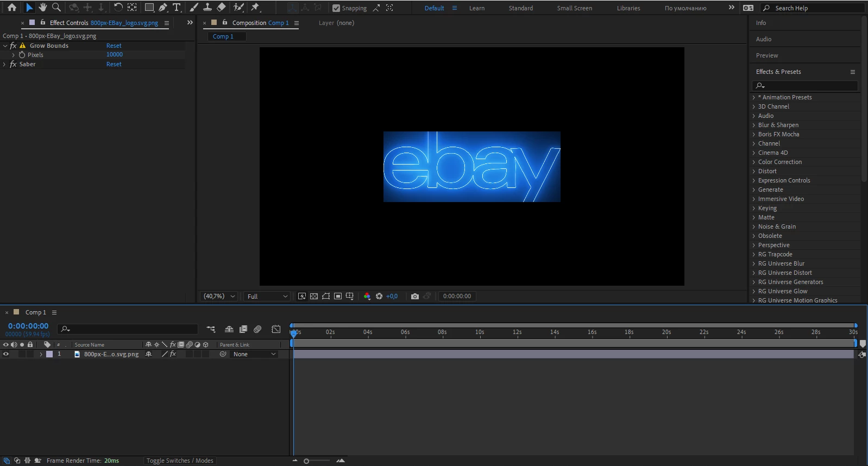This screenshot has height=466, width=868.
Task: Open the viewer magnification (40,7%) dropdown
Action: coord(219,296)
